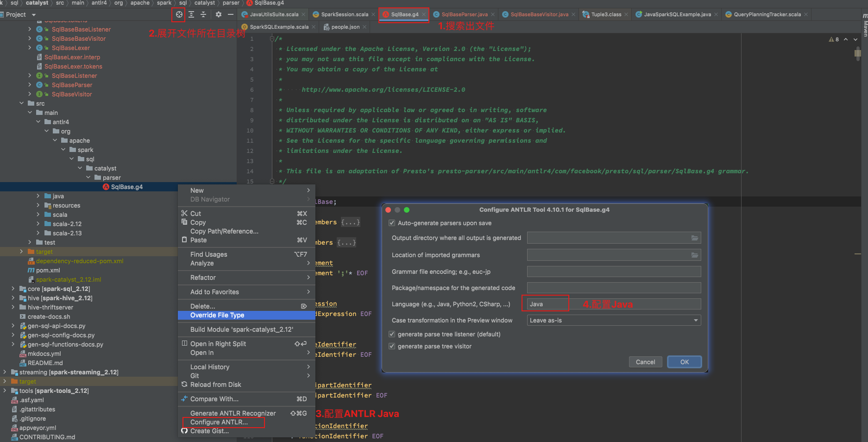Open Case transformation Leave as-is dropdown
Image resolution: width=868 pixels, height=442 pixels.
(x=614, y=320)
